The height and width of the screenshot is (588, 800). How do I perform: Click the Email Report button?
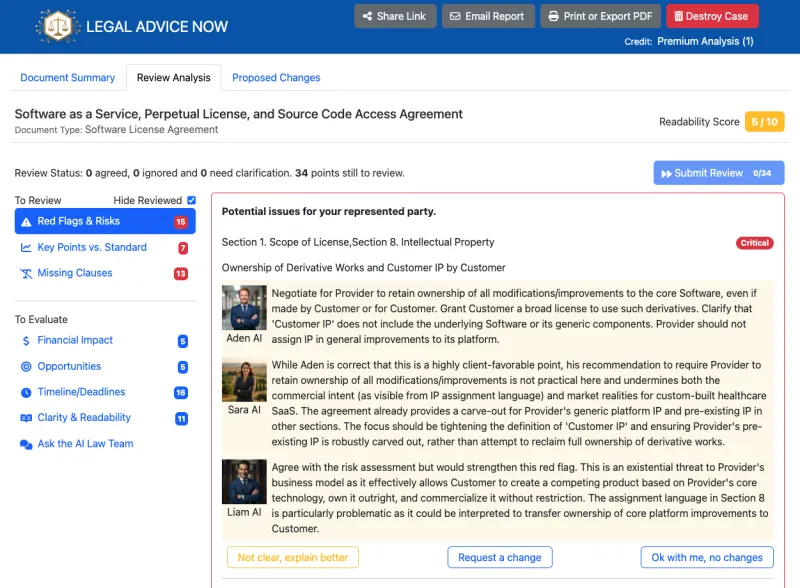[487, 16]
